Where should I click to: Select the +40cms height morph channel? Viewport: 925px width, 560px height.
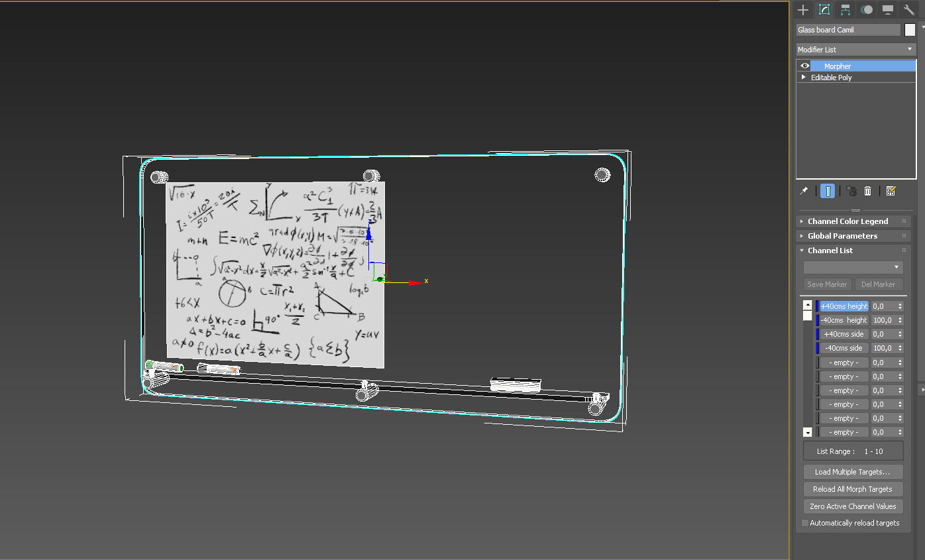(844, 306)
